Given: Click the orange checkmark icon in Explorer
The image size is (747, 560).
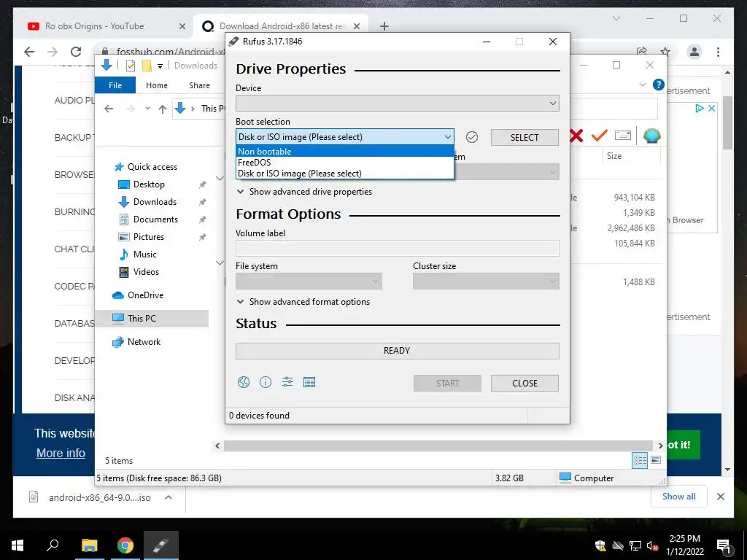Looking at the screenshot, I should pyautogui.click(x=599, y=136).
